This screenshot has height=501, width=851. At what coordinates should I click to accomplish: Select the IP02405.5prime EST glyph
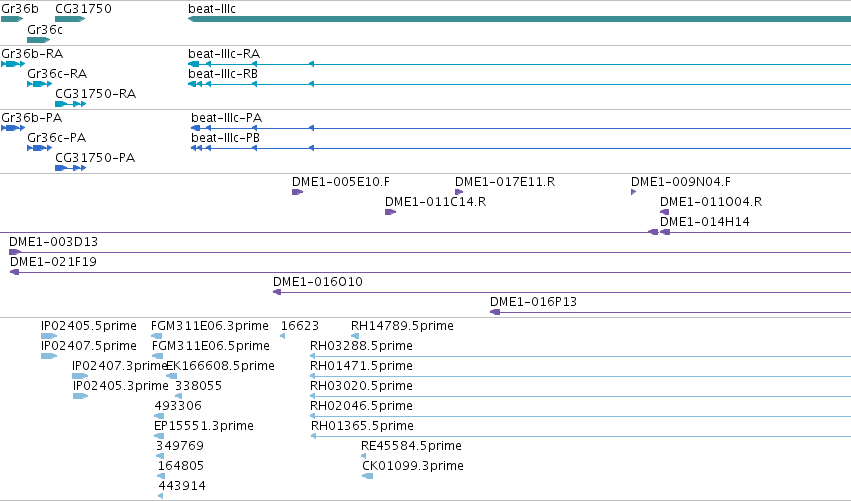click(49, 336)
